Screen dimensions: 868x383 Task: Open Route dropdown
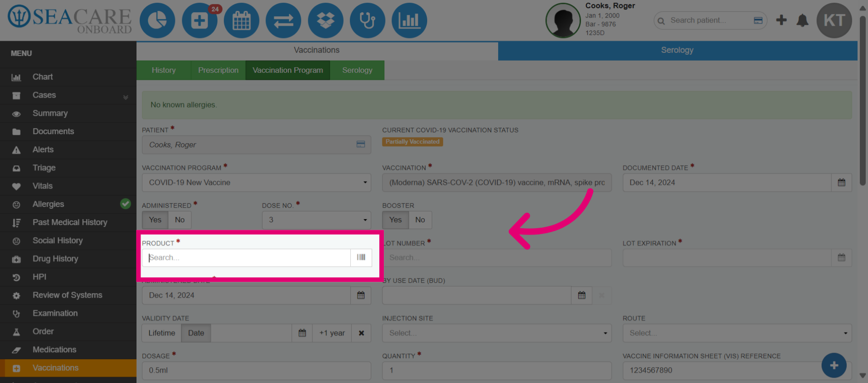pos(737,333)
